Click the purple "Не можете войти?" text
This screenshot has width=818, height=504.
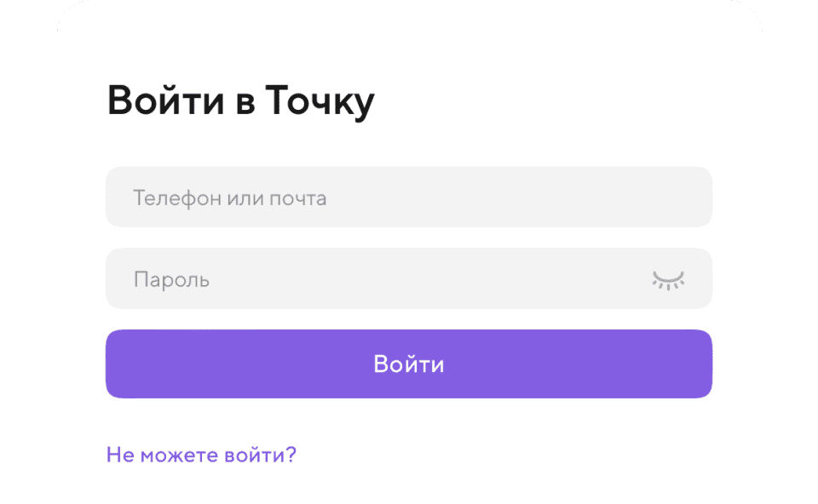pyautogui.click(x=201, y=455)
